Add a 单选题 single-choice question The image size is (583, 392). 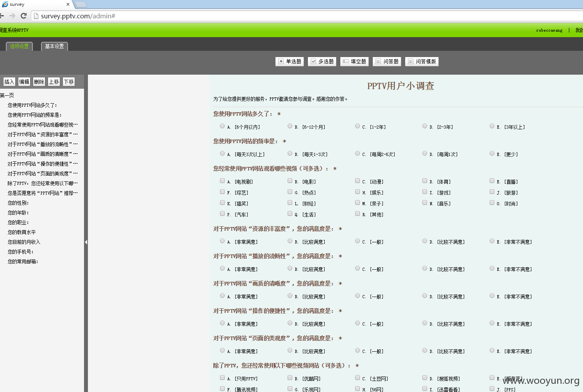point(290,61)
